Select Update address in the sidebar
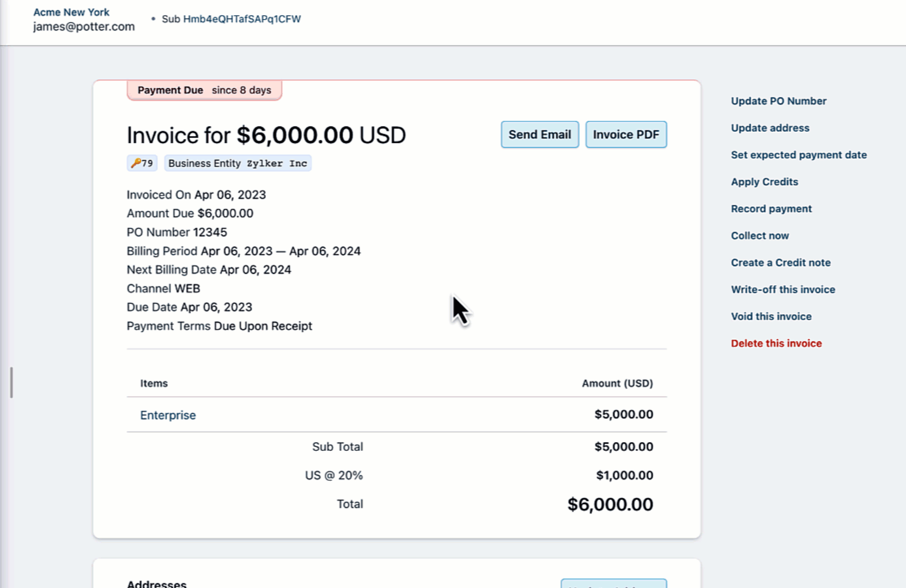The image size is (906, 588). click(x=770, y=128)
